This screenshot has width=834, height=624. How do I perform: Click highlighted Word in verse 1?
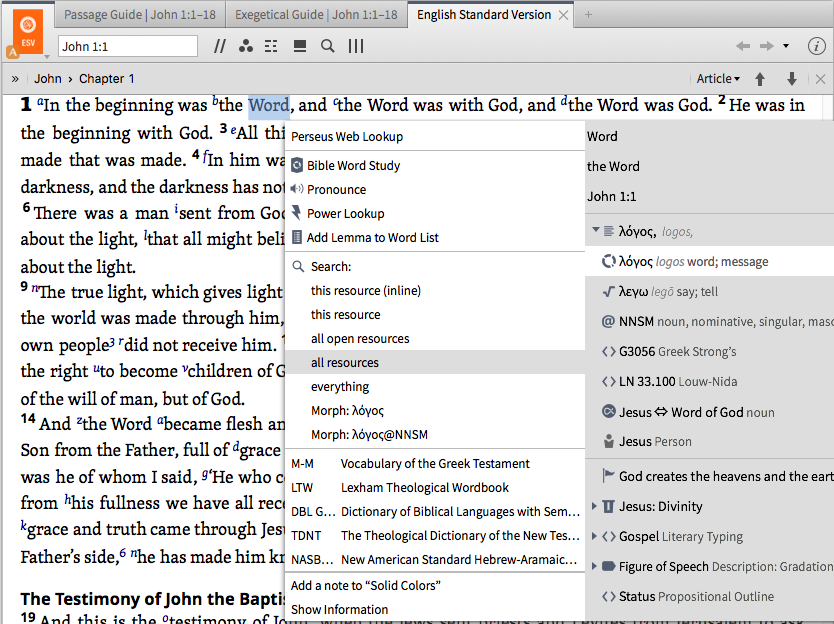click(269, 106)
